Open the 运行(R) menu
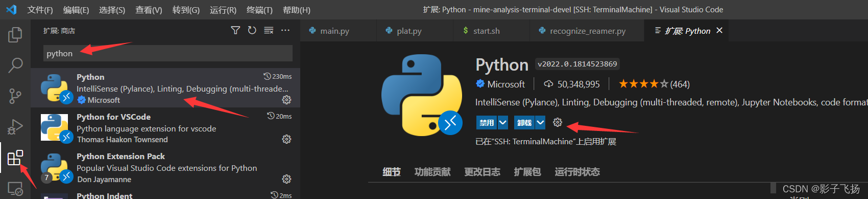 (223, 10)
